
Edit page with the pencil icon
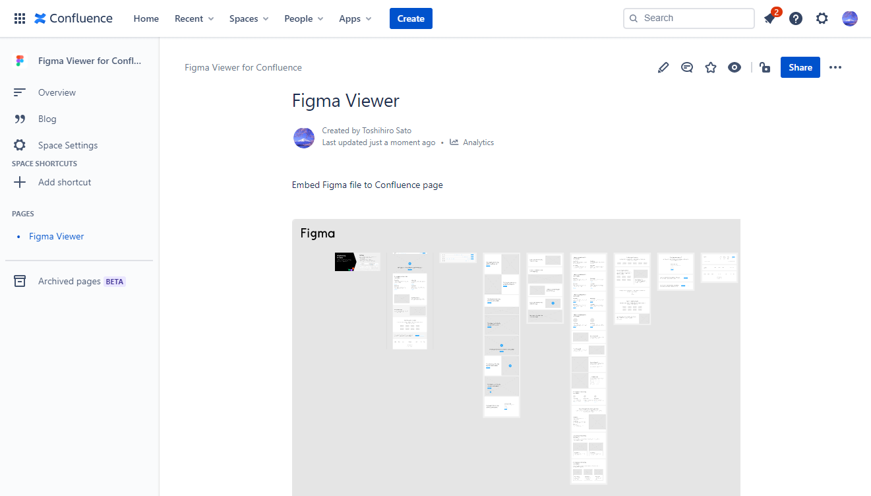(x=663, y=67)
